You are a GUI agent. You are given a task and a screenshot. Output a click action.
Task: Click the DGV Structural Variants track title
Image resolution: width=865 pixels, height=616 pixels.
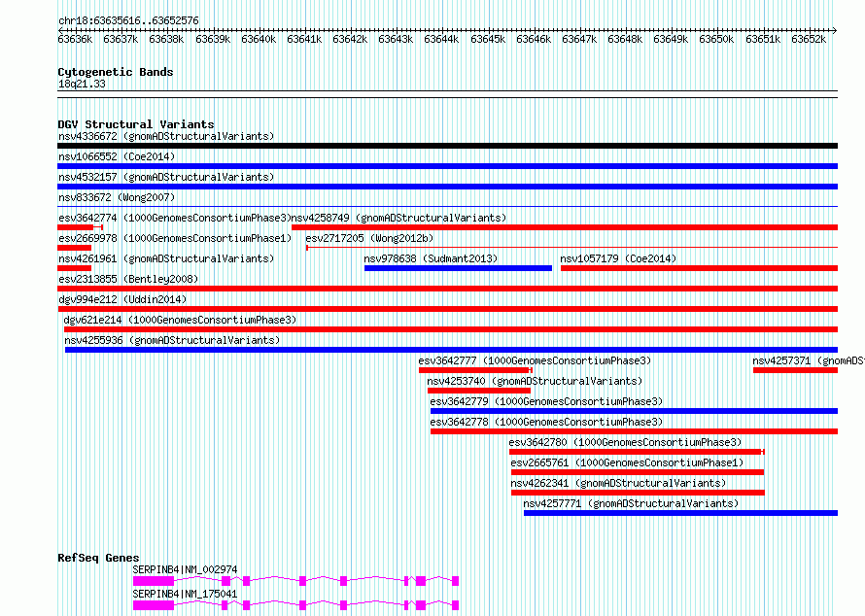tap(136, 124)
